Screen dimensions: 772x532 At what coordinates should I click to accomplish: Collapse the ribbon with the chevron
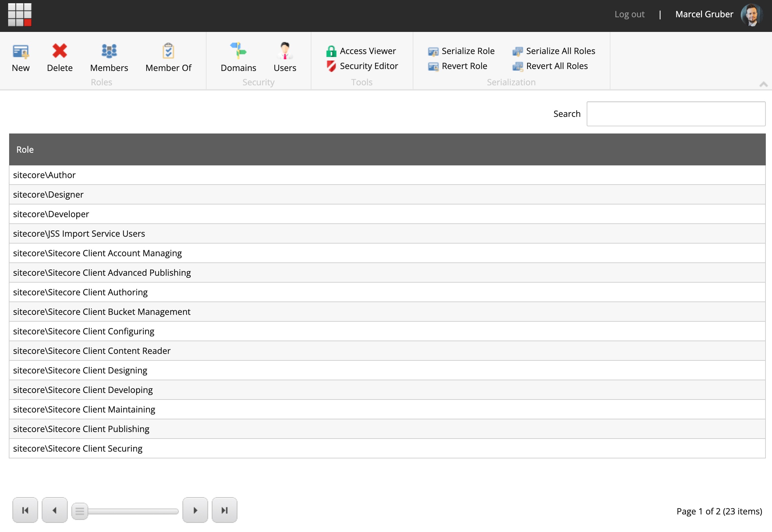(x=763, y=84)
